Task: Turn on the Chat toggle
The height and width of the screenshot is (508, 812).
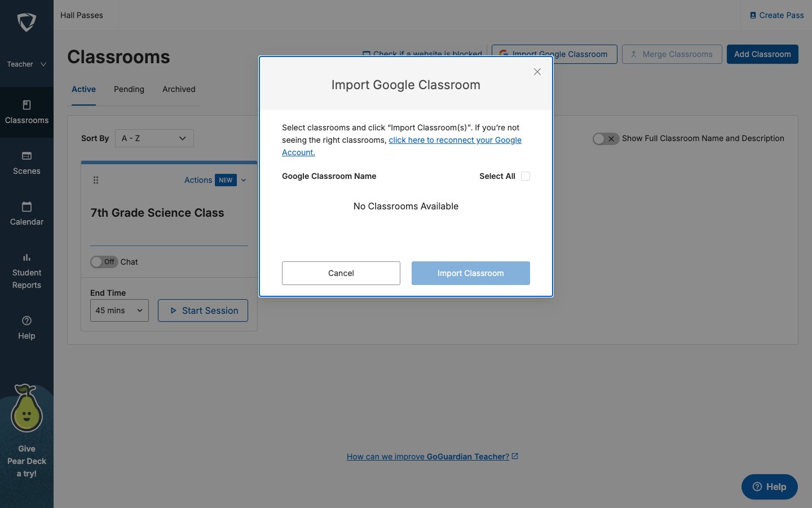Action: pos(104,262)
